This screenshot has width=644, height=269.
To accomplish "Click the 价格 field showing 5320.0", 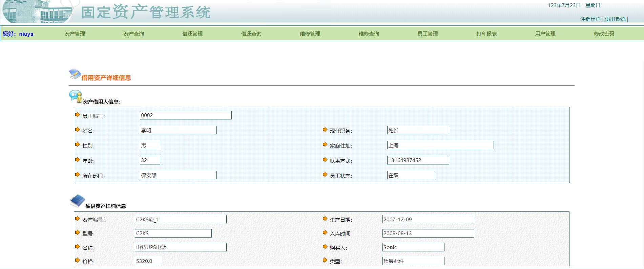I will coord(148,261).
